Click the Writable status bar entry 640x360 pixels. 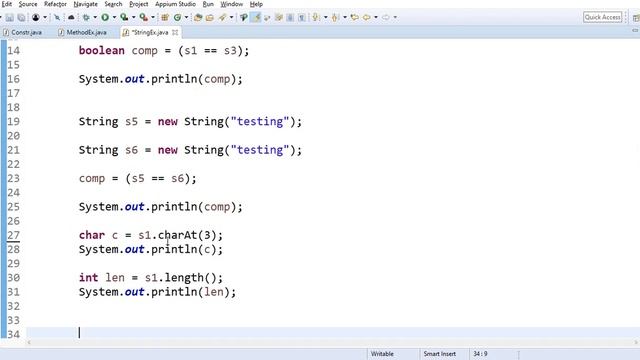pyautogui.click(x=382, y=354)
